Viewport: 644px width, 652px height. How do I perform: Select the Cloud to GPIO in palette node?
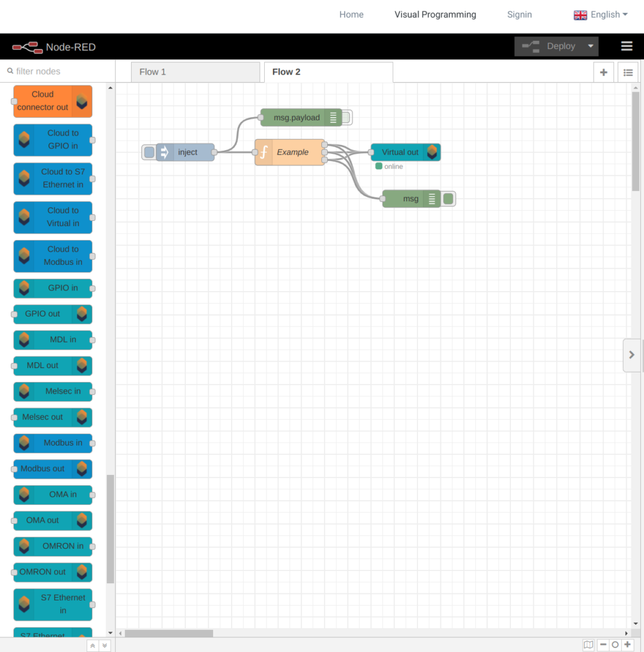(x=53, y=139)
